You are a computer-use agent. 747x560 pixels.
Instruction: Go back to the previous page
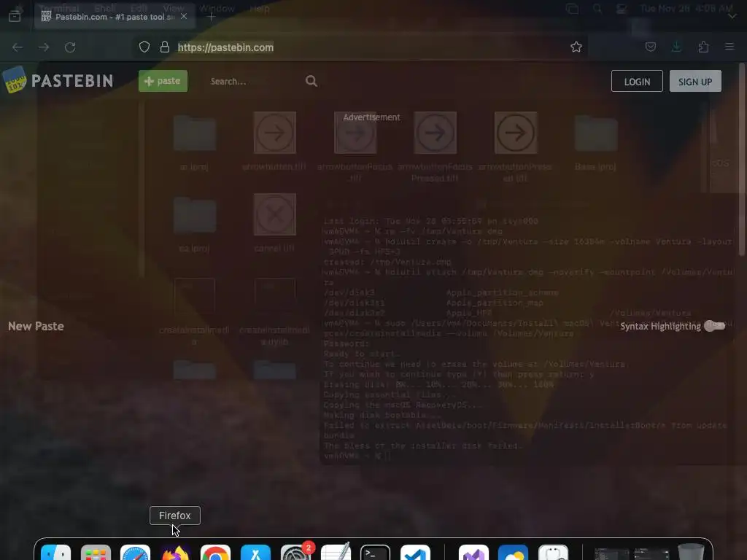click(x=18, y=47)
